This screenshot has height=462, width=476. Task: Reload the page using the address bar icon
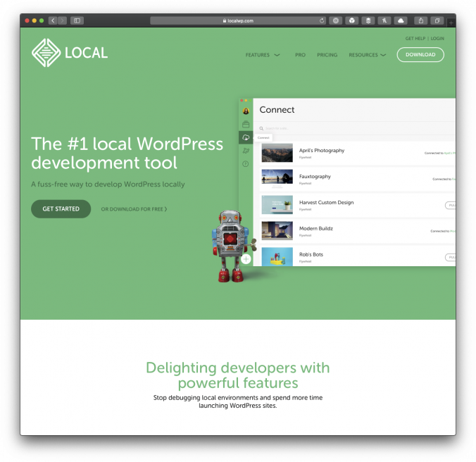click(322, 21)
